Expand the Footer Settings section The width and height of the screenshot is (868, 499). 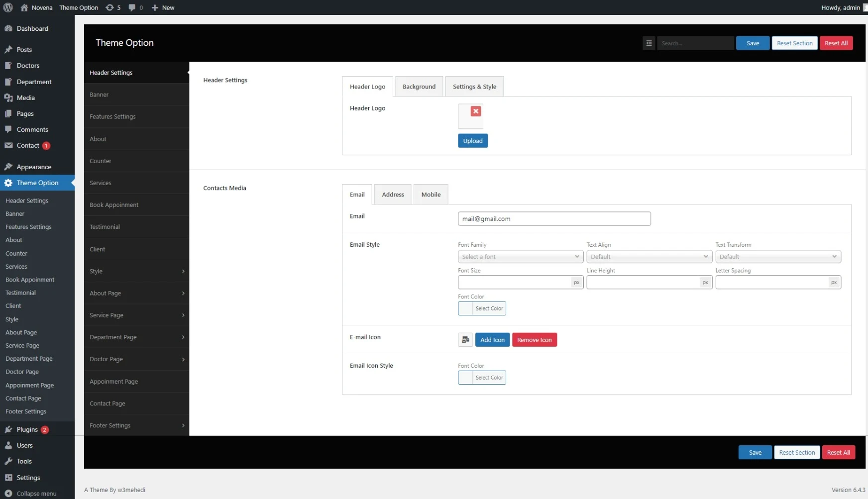(136, 425)
